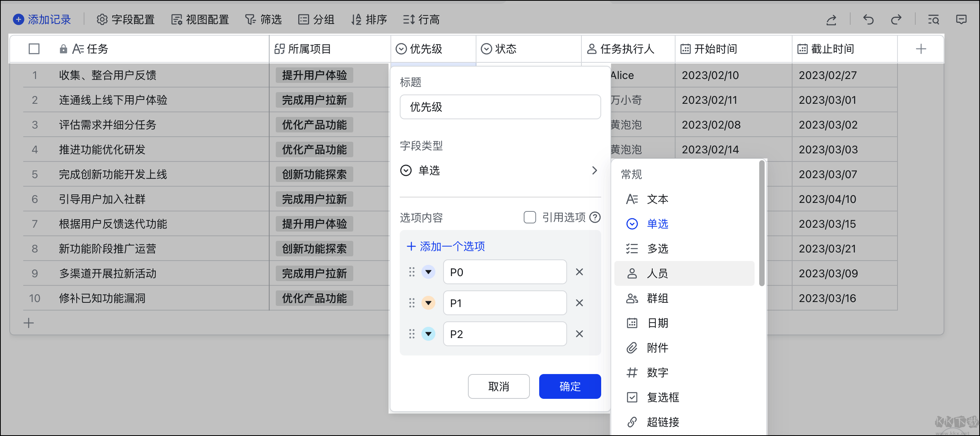Open 视图配置 view configuration
Image resolution: width=980 pixels, height=436 pixels.
pyautogui.click(x=199, y=19)
